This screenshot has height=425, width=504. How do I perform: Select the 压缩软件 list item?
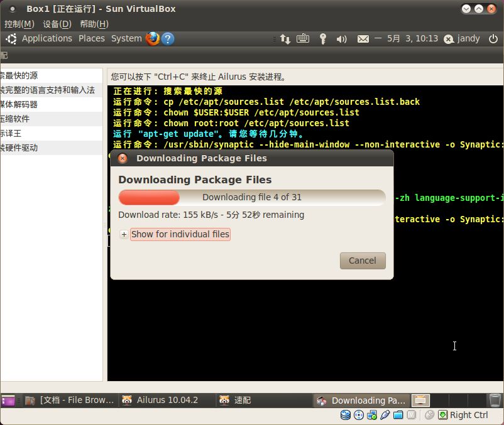[52, 119]
